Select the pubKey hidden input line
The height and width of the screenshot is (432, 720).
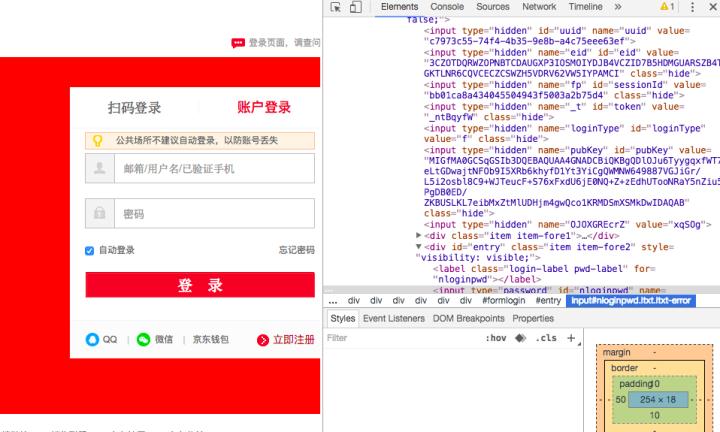[572, 182]
